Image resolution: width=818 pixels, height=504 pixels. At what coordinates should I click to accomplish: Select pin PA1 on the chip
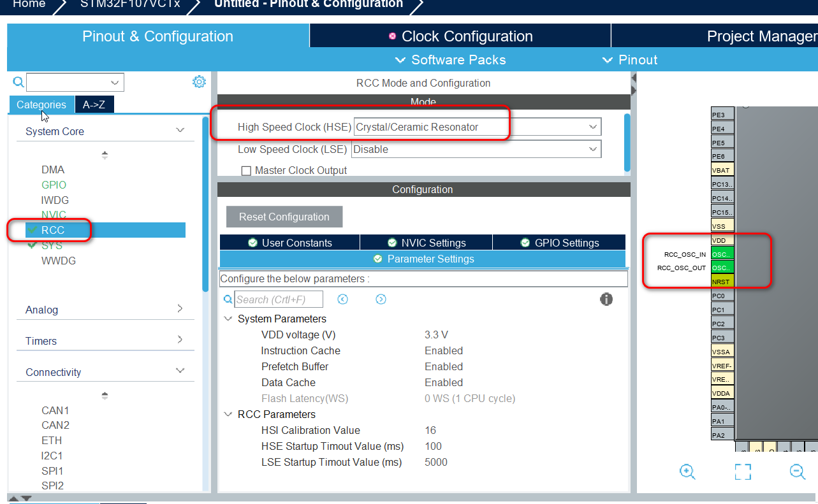tap(722, 421)
